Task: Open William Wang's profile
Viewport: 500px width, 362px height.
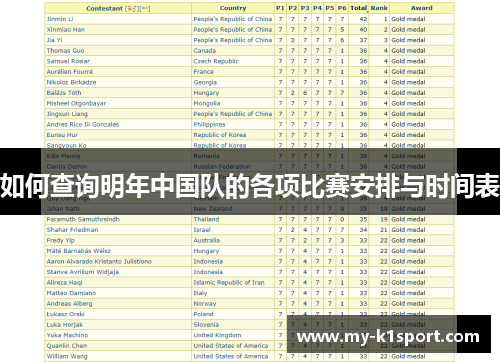Action: (x=67, y=356)
